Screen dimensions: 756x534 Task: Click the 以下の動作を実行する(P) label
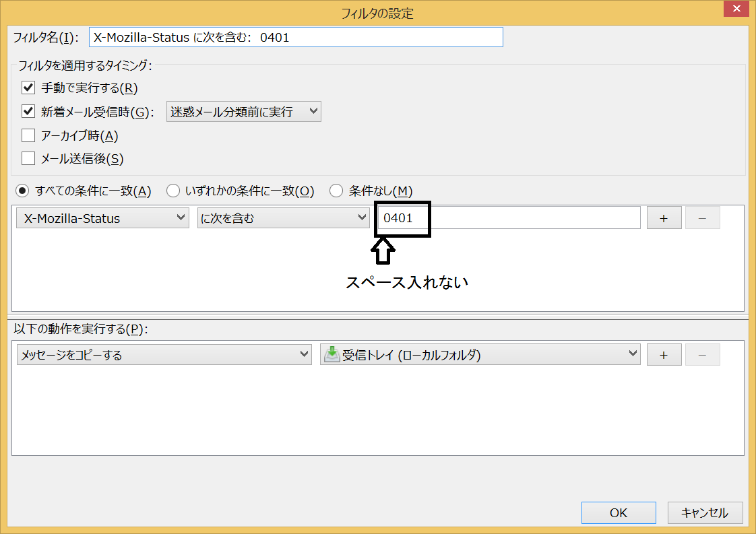[80, 329]
